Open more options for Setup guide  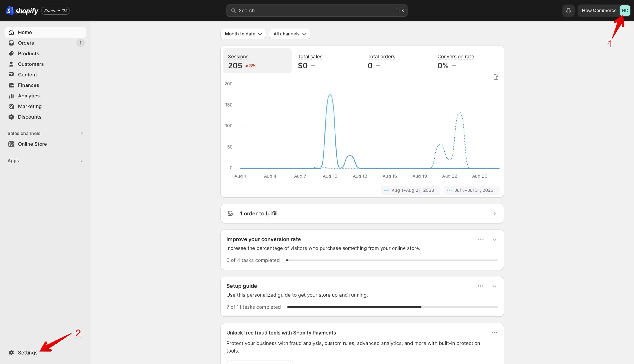(481, 286)
